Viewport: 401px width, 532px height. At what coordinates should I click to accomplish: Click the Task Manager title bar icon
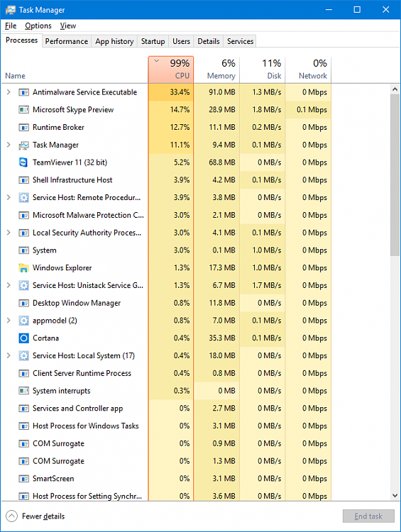[x=11, y=10]
